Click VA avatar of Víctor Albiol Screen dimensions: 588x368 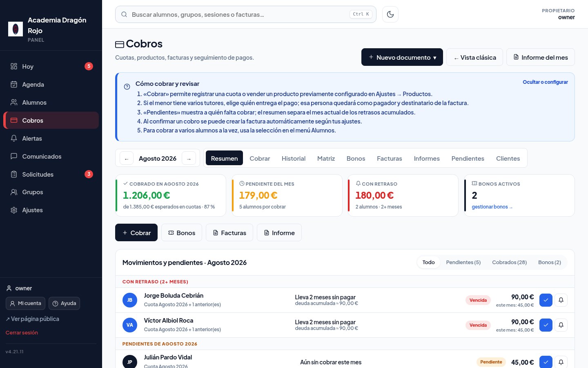[130, 325]
